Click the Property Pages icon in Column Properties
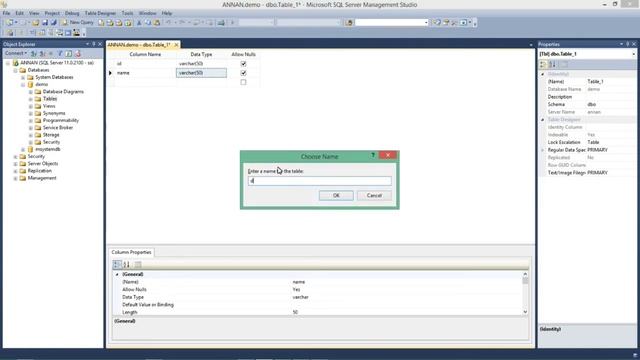Screen dimensions: 640x360 [x=138, y=264]
